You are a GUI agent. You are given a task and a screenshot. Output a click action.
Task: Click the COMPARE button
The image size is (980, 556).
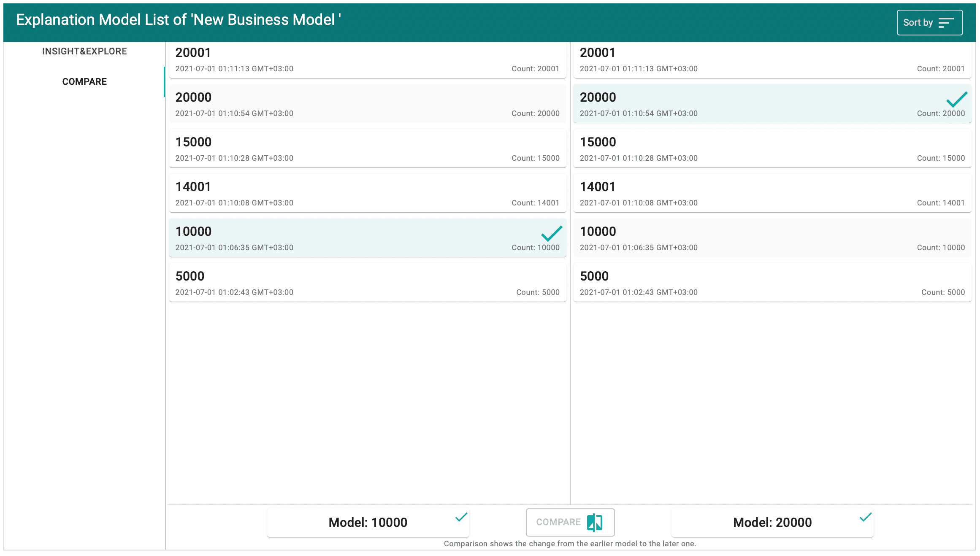click(x=570, y=522)
